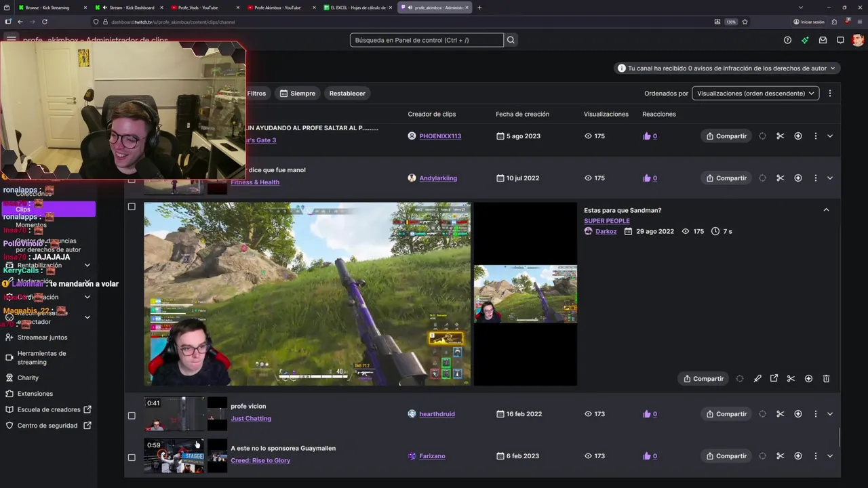Click the scissors icon for Farizano clip
868x488 pixels.
[780, 456]
